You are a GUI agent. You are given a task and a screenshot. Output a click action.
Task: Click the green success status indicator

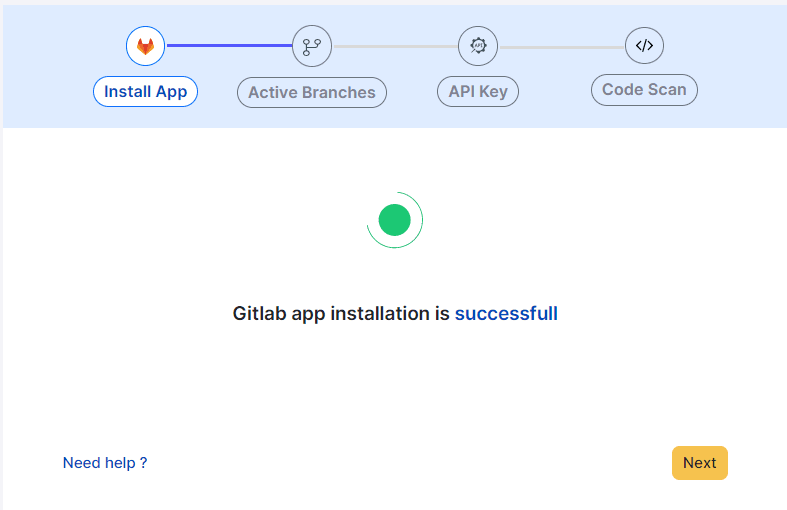coord(395,220)
